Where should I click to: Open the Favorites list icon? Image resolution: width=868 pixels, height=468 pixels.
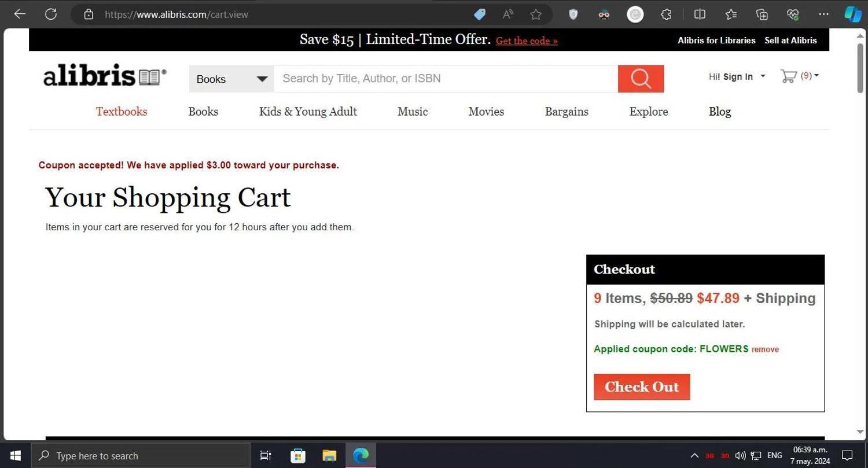731,14
